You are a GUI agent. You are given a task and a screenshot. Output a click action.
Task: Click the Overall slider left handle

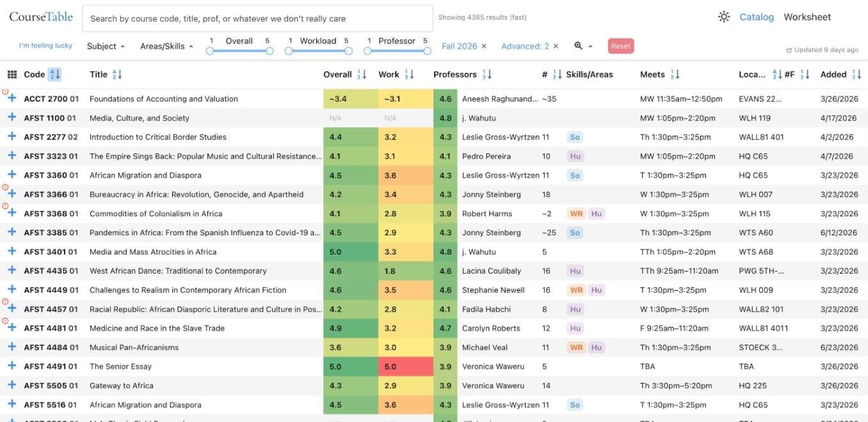pyautogui.click(x=210, y=51)
